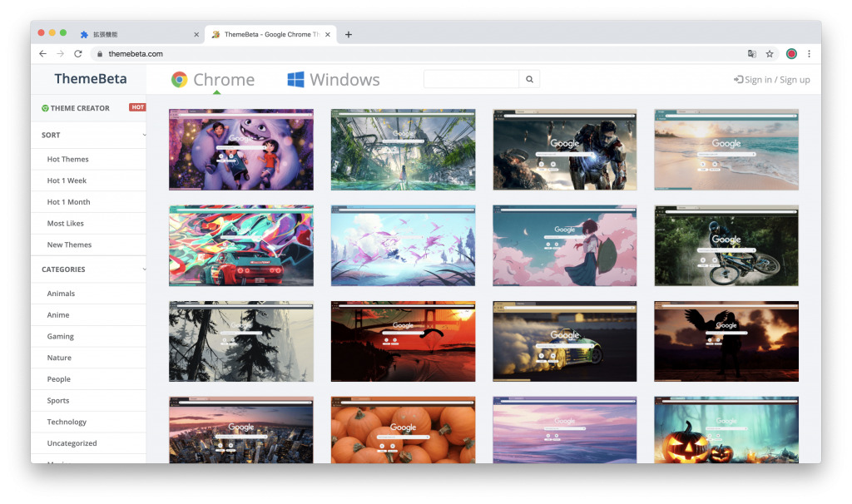This screenshot has height=504, width=852.
Task: Open the mountain biker forest theme
Action: (x=726, y=245)
